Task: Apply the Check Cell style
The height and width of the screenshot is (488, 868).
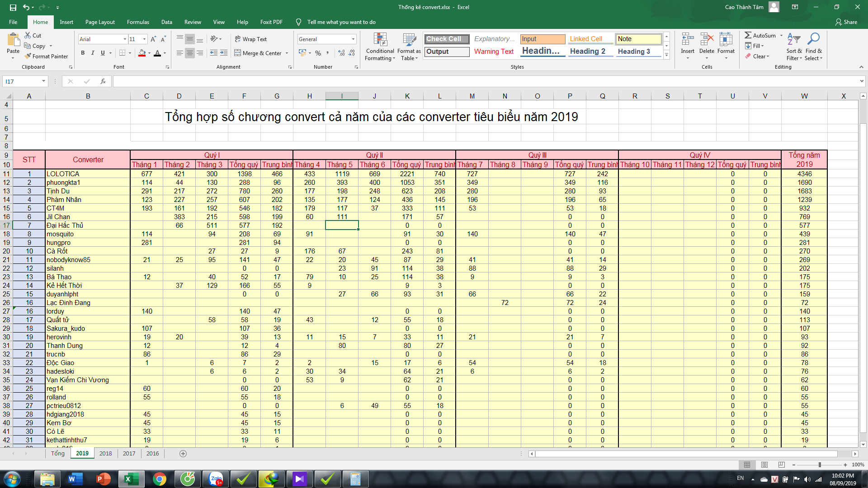Action: click(447, 39)
